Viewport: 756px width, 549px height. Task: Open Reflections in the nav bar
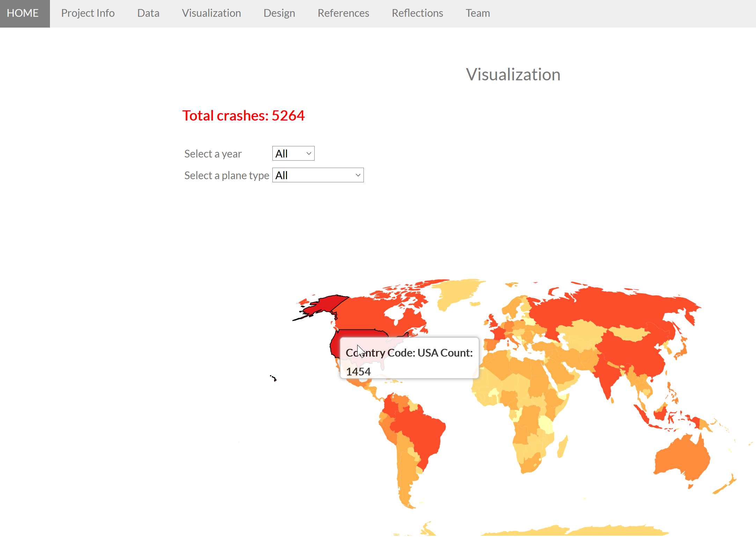point(417,13)
